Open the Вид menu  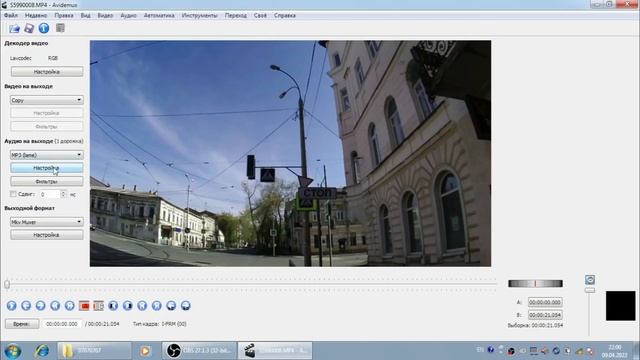point(85,16)
